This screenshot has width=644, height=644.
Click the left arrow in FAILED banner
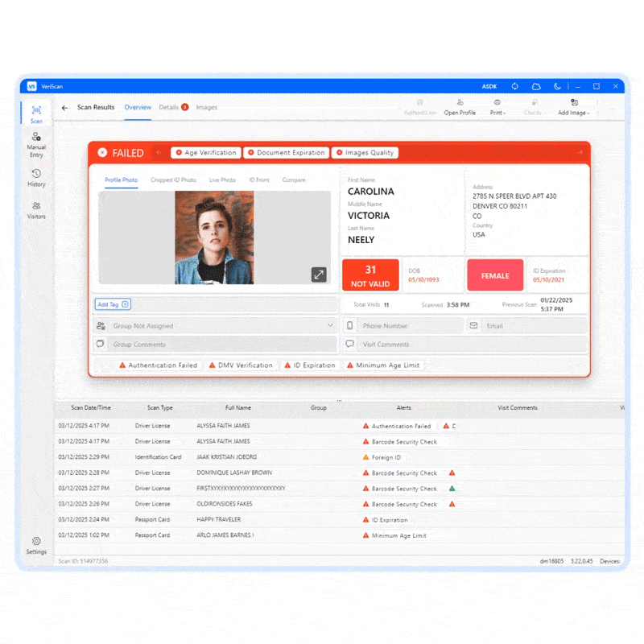click(159, 152)
